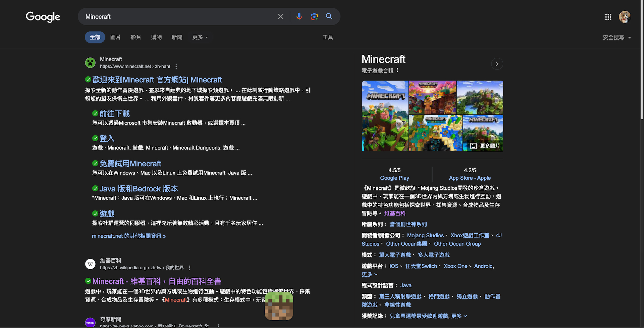Open the Google apps grid

click(x=608, y=17)
